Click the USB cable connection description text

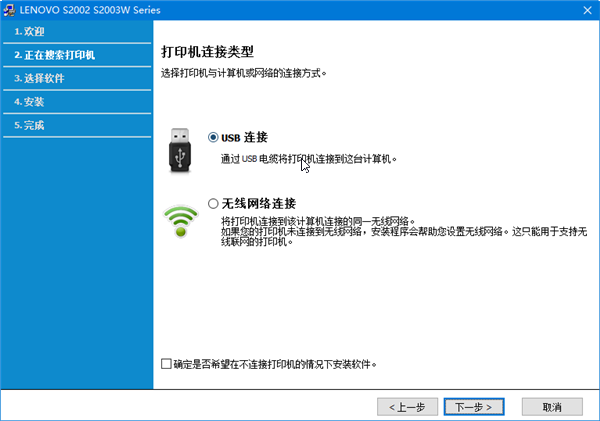(x=308, y=159)
